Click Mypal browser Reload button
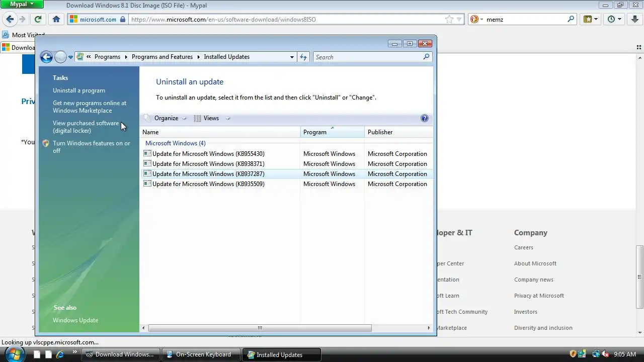644x362 pixels. coord(38,19)
